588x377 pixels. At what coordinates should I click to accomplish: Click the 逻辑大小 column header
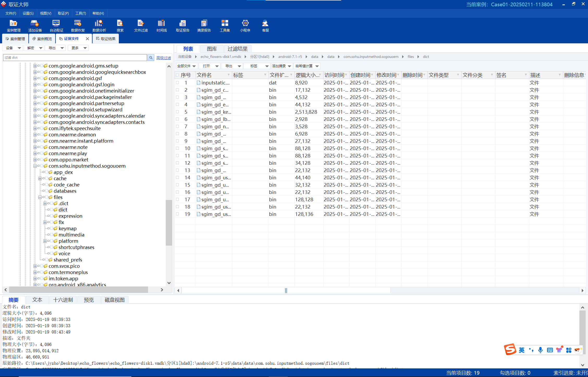pos(308,75)
